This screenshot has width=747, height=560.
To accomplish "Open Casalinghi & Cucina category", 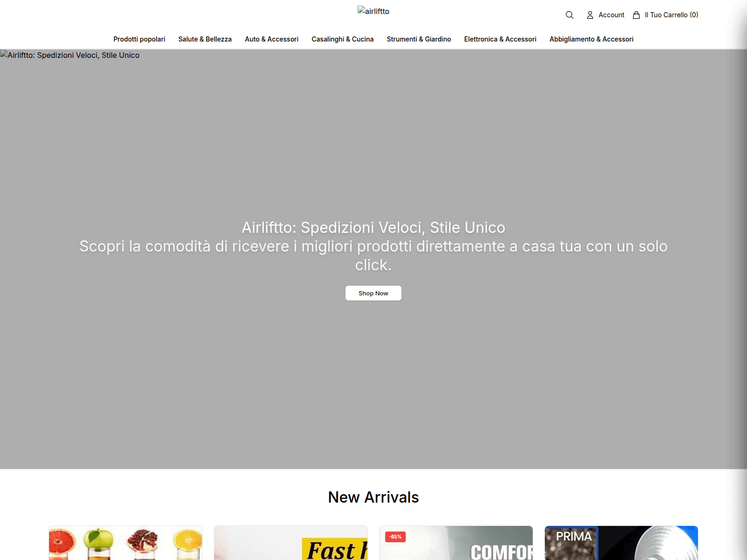I will point(343,39).
